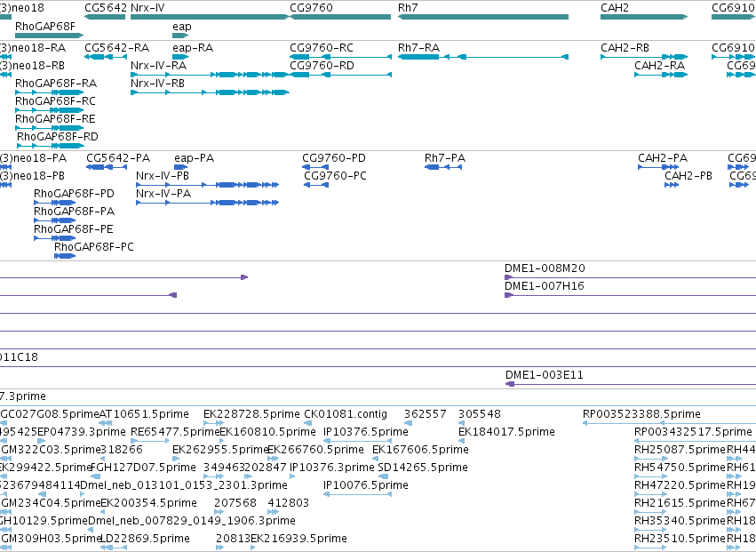The width and height of the screenshot is (756, 552).
Task: Click feature 362557 label
Action: [x=426, y=414]
